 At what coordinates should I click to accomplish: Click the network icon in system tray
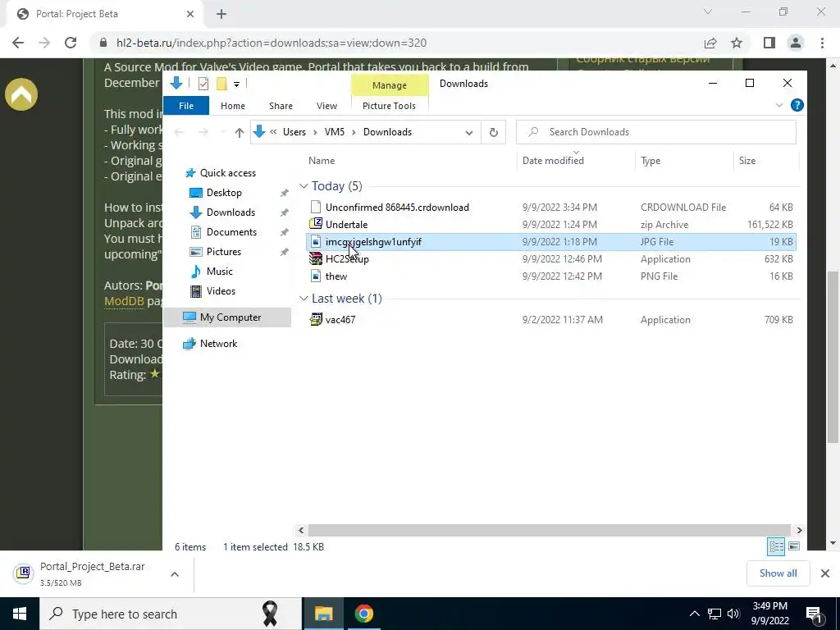click(714, 614)
